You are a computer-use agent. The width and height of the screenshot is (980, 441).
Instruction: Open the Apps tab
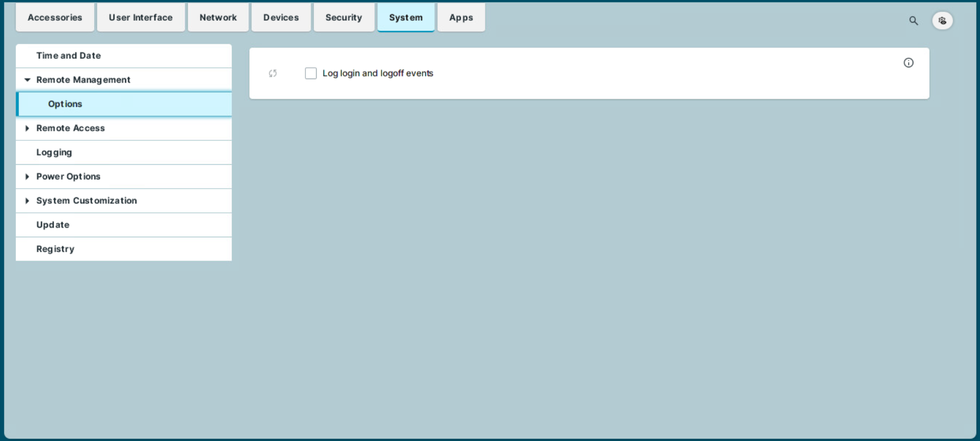[x=461, y=18]
